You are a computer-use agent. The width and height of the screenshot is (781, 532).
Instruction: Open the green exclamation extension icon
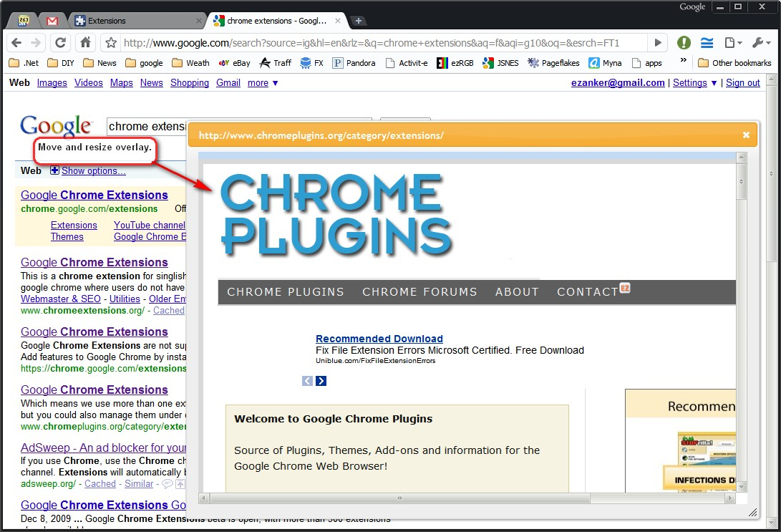(x=684, y=43)
